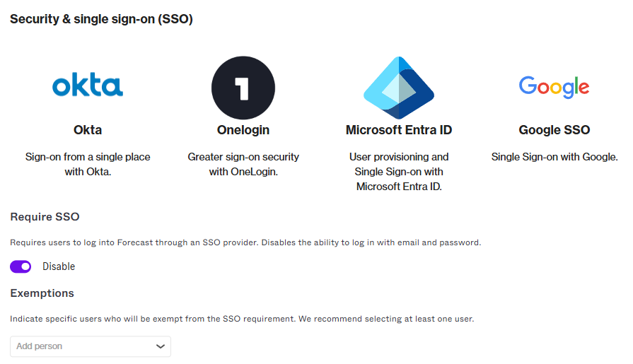Choose the Google logo
This screenshot has width=633, height=364.
click(x=554, y=87)
